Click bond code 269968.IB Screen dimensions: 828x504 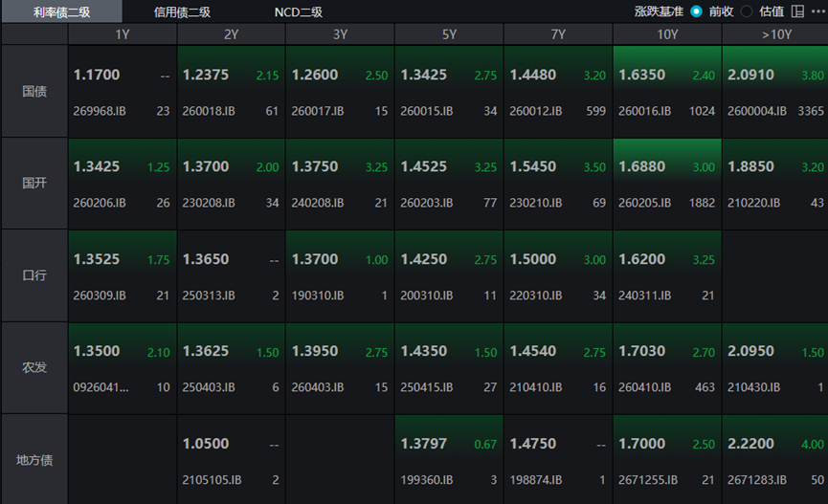tap(100, 111)
